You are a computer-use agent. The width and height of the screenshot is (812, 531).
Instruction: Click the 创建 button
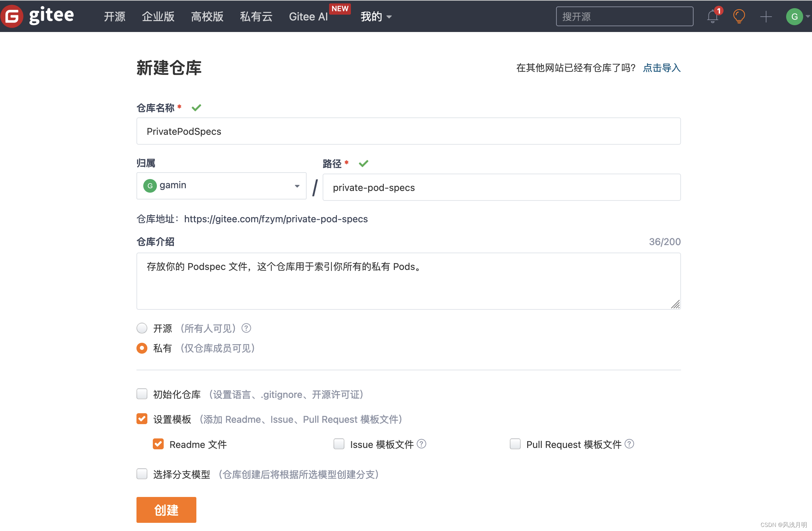[x=166, y=510]
